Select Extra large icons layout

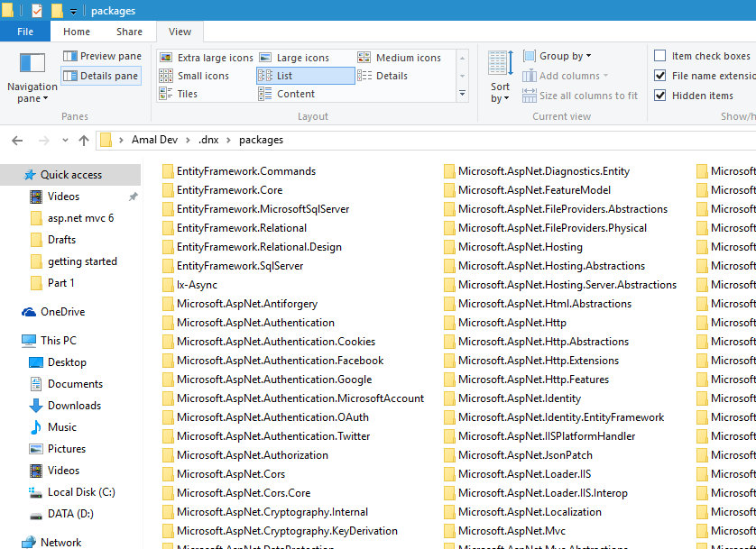pyautogui.click(x=206, y=58)
